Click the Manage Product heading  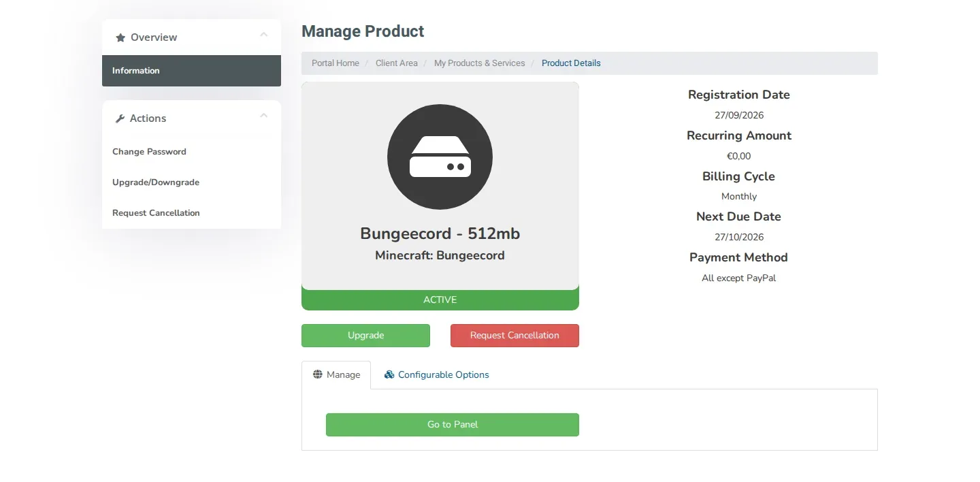coord(363,31)
